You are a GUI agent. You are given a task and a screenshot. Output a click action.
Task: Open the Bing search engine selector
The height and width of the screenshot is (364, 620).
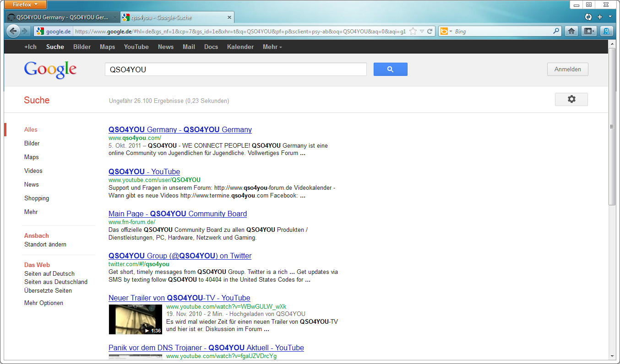click(x=446, y=32)
